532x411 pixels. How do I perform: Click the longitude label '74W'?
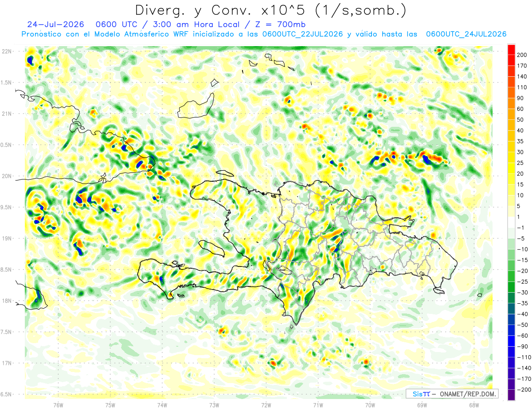162,405
